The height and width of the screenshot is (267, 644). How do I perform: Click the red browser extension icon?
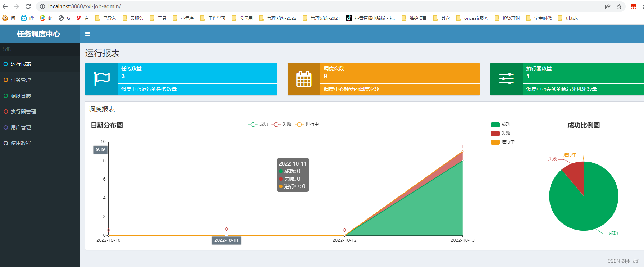pyautogui.click(x=634, y=6)
